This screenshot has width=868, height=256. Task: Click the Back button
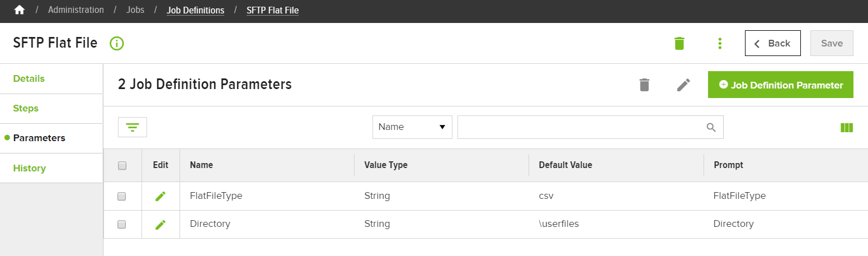[x=773, y=43]
